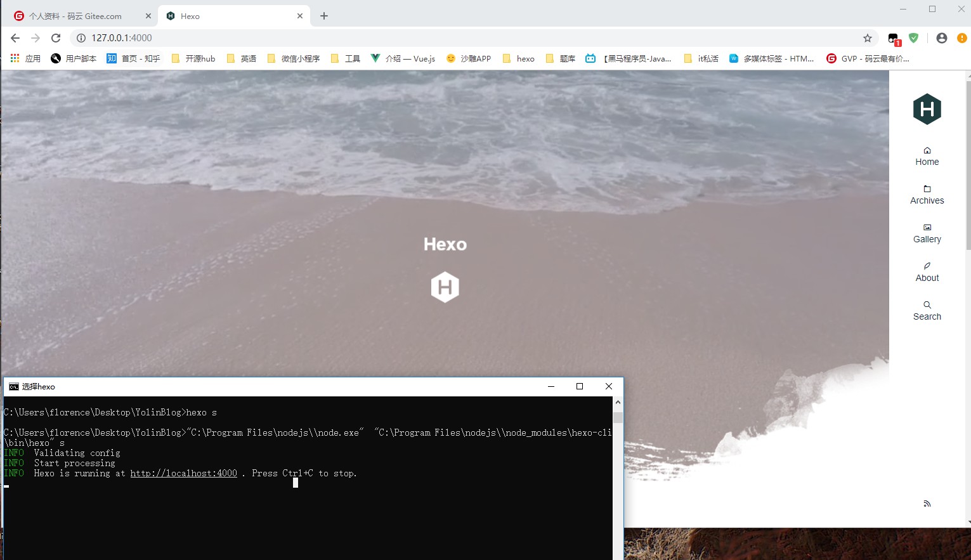This screenshot has height=560, width=971.
Task: Go back with the browser back arrow
Action: 15,38
